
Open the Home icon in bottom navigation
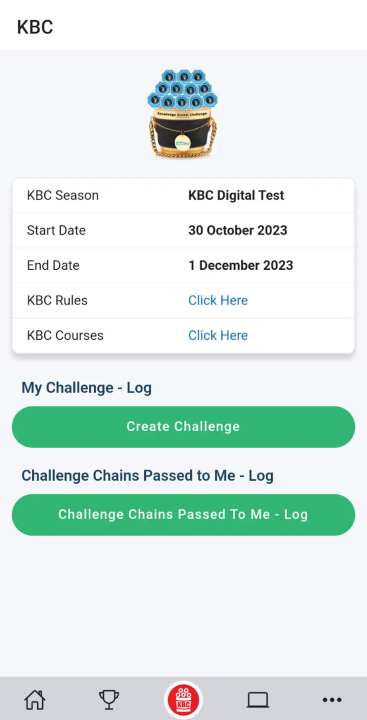tap(35, 700)
